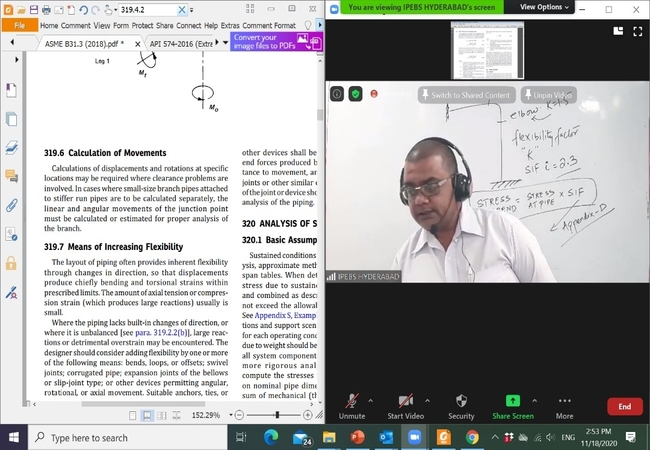Open the hand tool dropdown arrow
The image size is (650, 450).
(116, 10)
